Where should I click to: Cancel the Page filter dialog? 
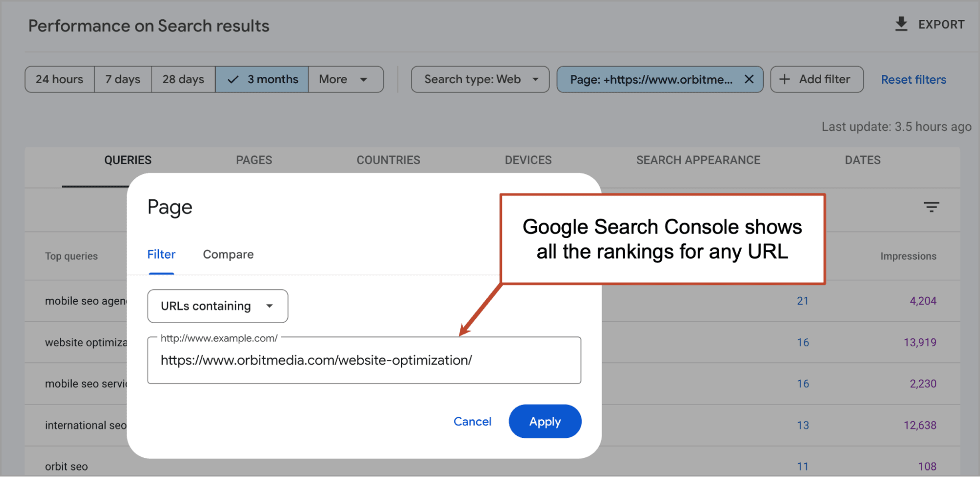(x=472, y=422)
